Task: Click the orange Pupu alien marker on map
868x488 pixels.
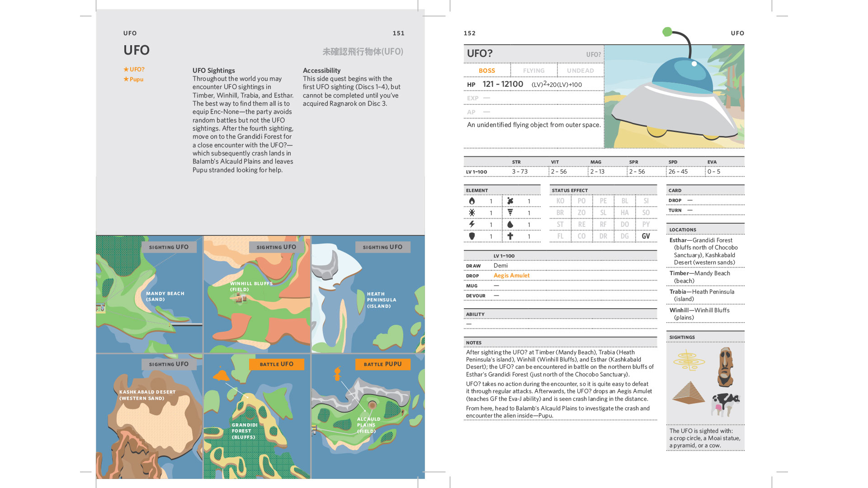Action: pos(337,374)
